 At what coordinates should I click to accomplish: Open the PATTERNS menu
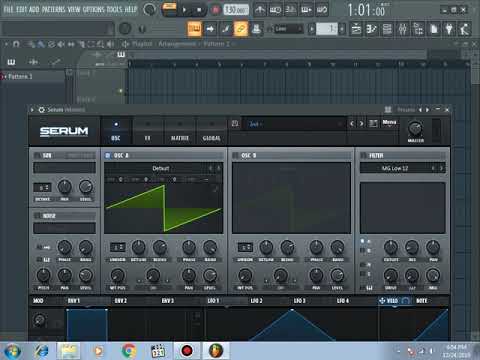click(x=54, y=9)
